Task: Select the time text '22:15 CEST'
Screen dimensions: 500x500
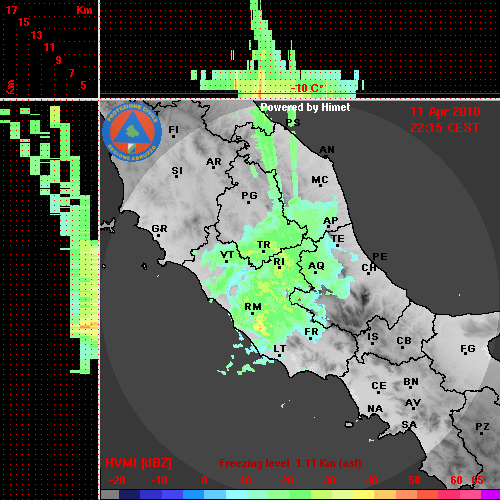Action: point(445,128)
